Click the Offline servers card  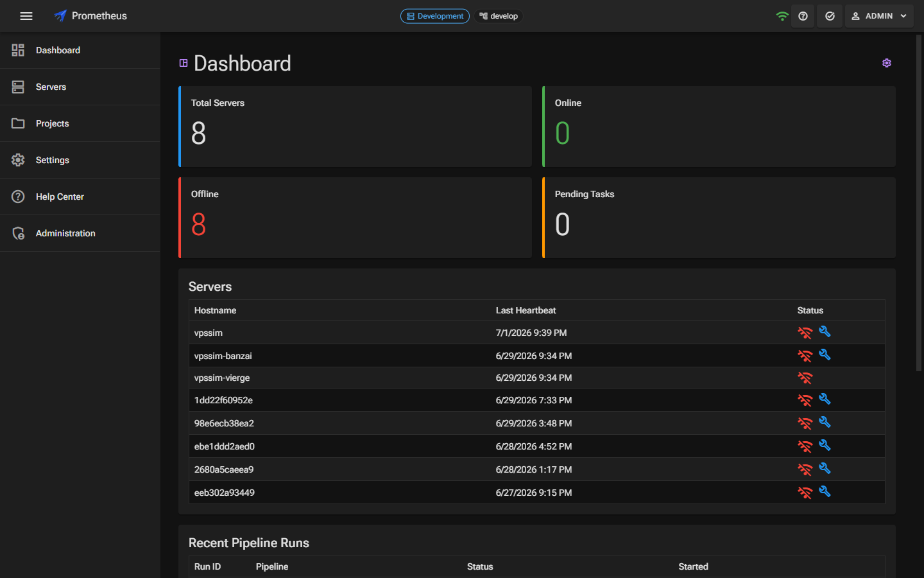[355, 218]
